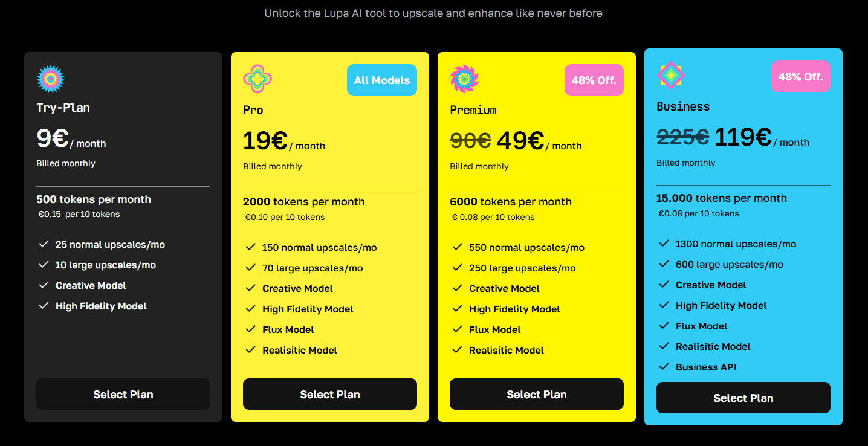
Task: Click the All Models badge on Pro
Action: [x=382, y=80]
